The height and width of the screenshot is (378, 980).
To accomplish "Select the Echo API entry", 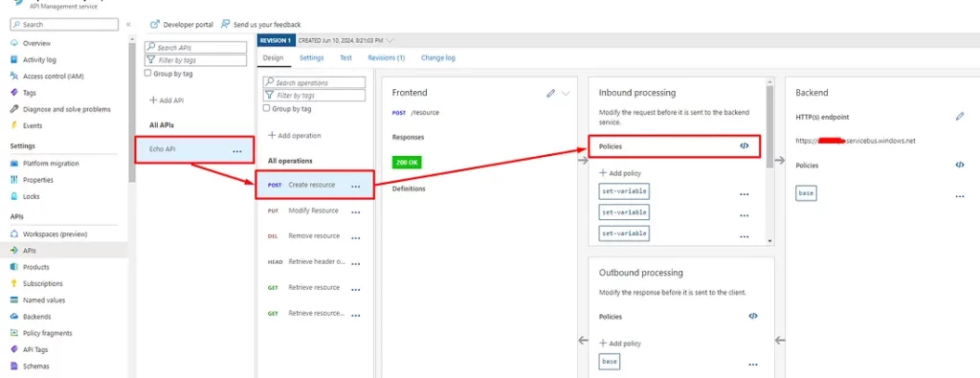I will tap(195, 150).
